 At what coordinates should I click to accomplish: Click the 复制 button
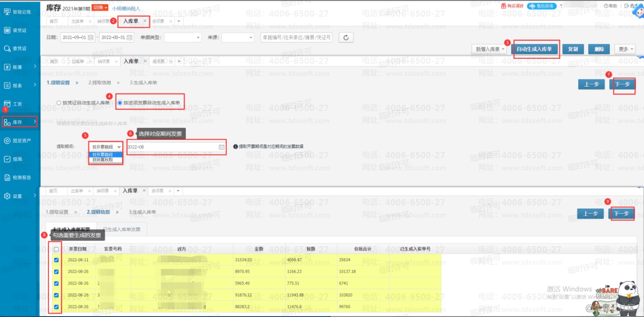click(x=573, y=49)
